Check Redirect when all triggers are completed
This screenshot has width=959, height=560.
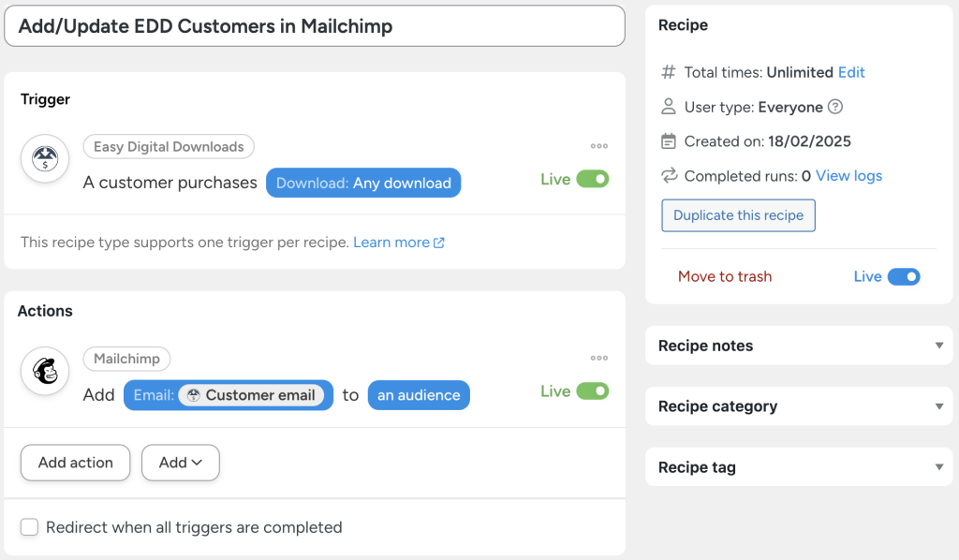(x=29, y=527)
